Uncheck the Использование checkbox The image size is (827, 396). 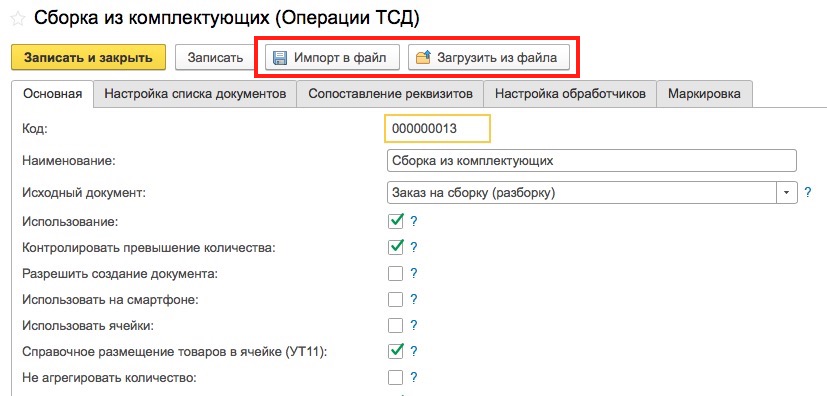click(396, 221)
